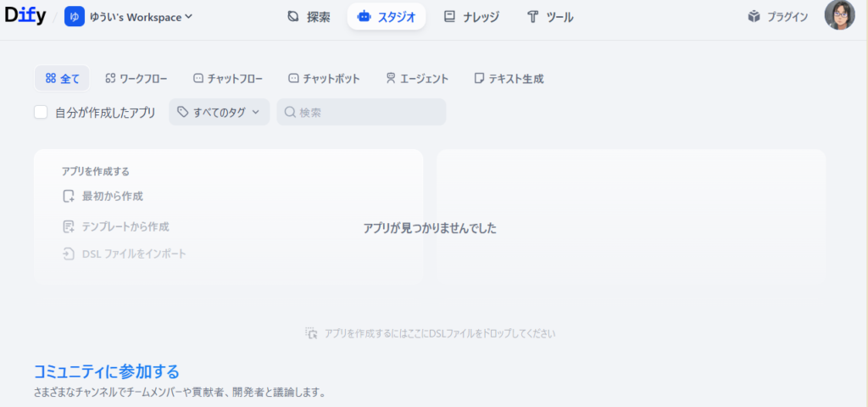Click the テンプレートから作成 template icon
The image size is (868, 407).
click(x=69, y=226)
